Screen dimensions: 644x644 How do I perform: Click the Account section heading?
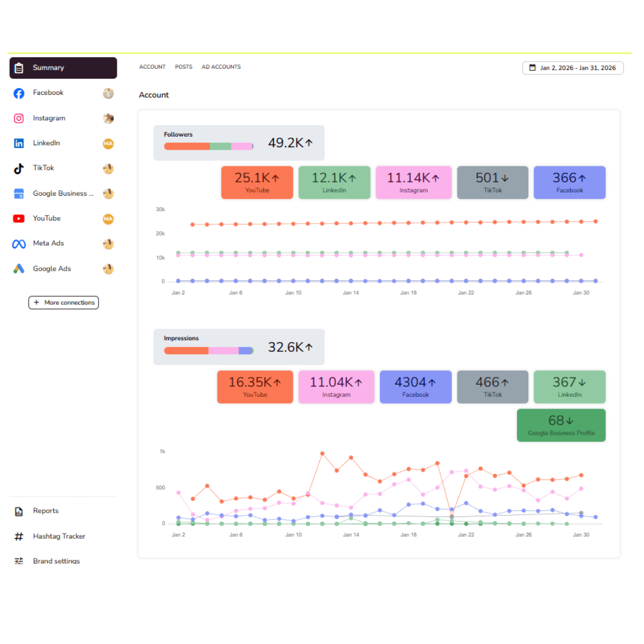[x=154, y=95]
